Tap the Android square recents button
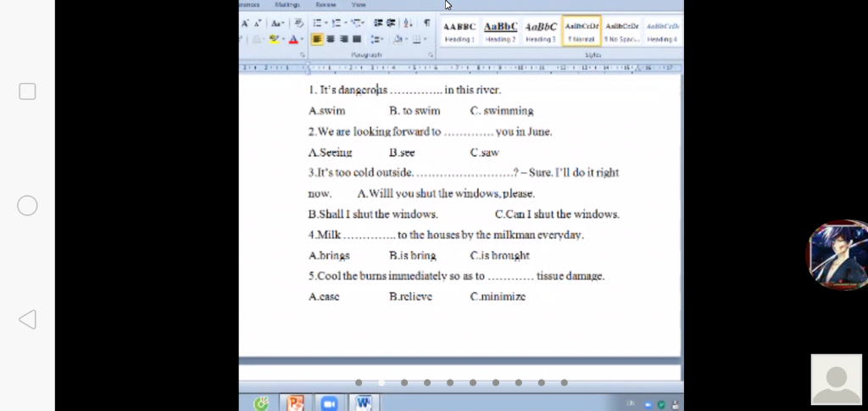The width and height of the screenshot is (868, 411). [x=27, y=92]
